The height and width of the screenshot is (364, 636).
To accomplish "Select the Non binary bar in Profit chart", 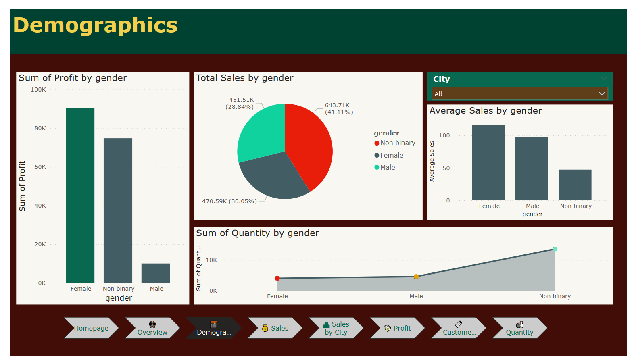I will pyautogui.click(x=118, y=210).
